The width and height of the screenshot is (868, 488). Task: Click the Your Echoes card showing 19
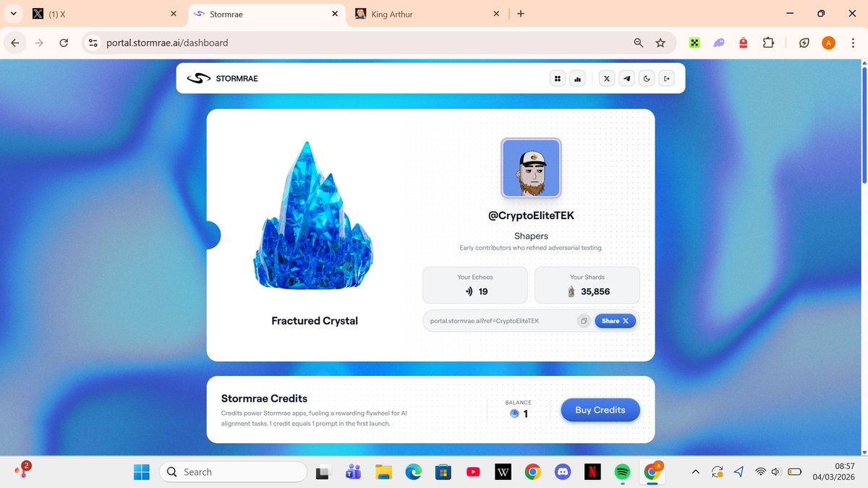click(475, 285)
